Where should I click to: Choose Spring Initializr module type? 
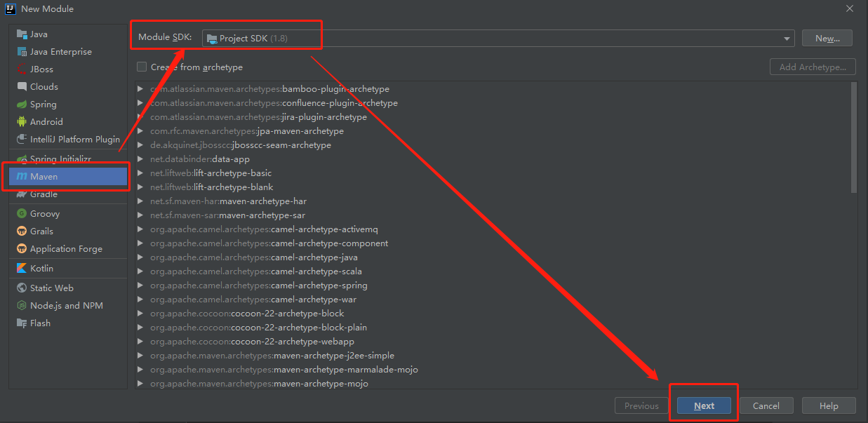point(68,159)
